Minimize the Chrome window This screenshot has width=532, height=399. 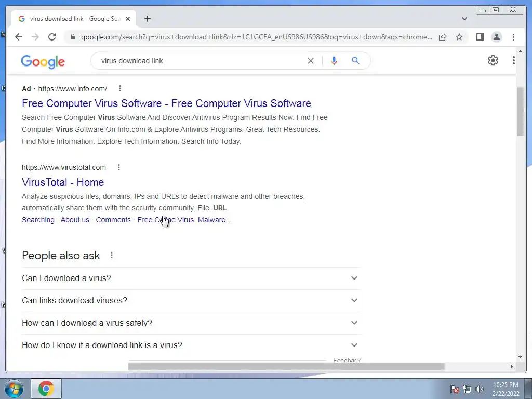tap(483, 10)
